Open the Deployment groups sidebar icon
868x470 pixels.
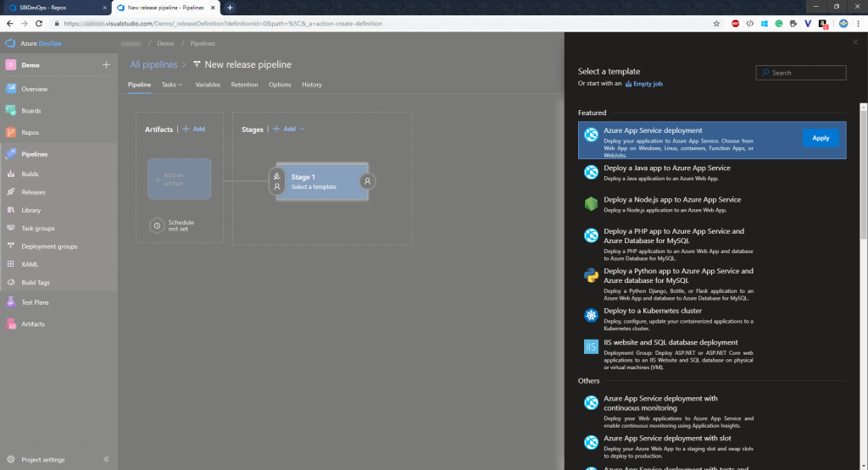(x=10, y=246)
